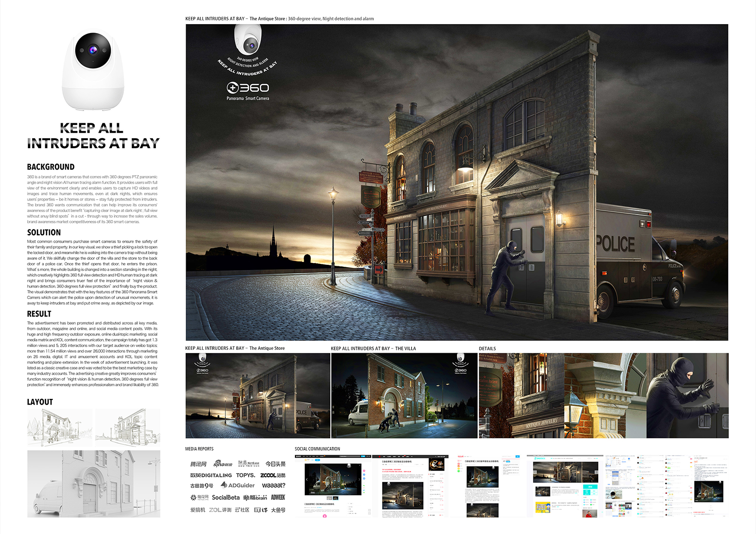Click the 'DETAILS' label
The height and width of the screenshot is (534, 756).
tap(488, 348)
